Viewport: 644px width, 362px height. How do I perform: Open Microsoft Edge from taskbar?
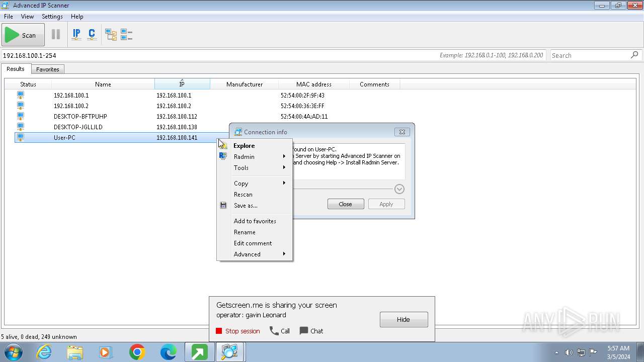168,352
